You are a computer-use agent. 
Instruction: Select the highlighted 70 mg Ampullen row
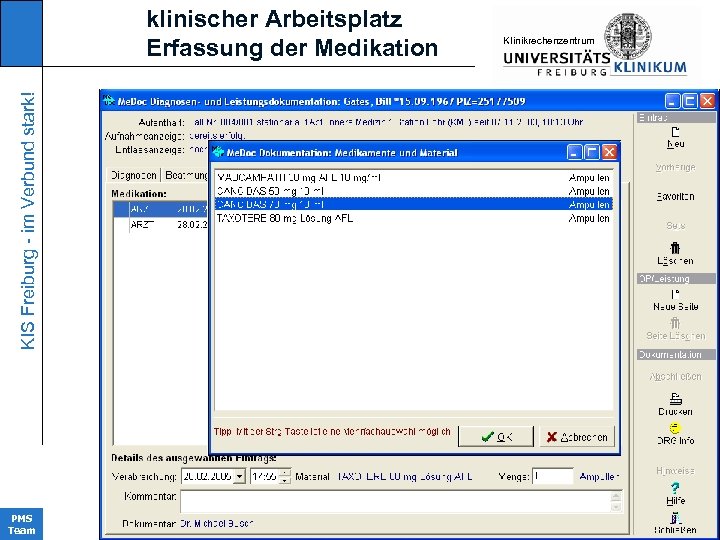413,204
